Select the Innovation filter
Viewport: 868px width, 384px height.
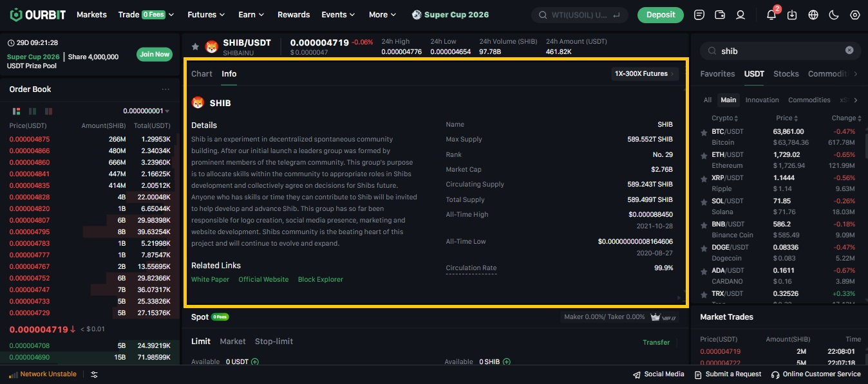click(x=762, y=100)
